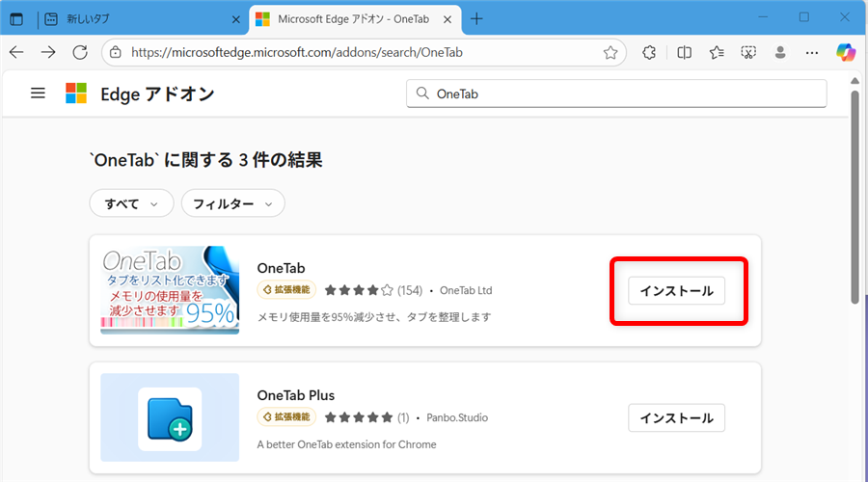Start screenshot capture tool
This screenshot has width=868, height=482.
coord(748,53)
